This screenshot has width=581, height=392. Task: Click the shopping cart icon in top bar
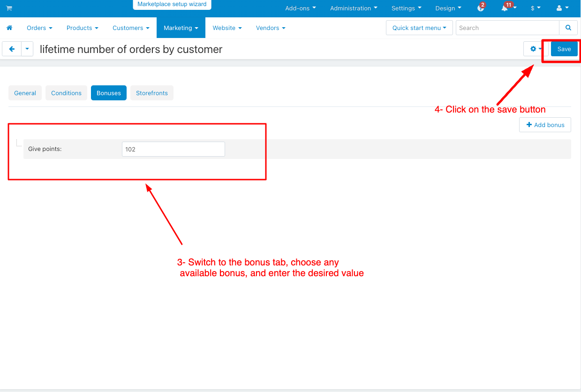point(9,8)
